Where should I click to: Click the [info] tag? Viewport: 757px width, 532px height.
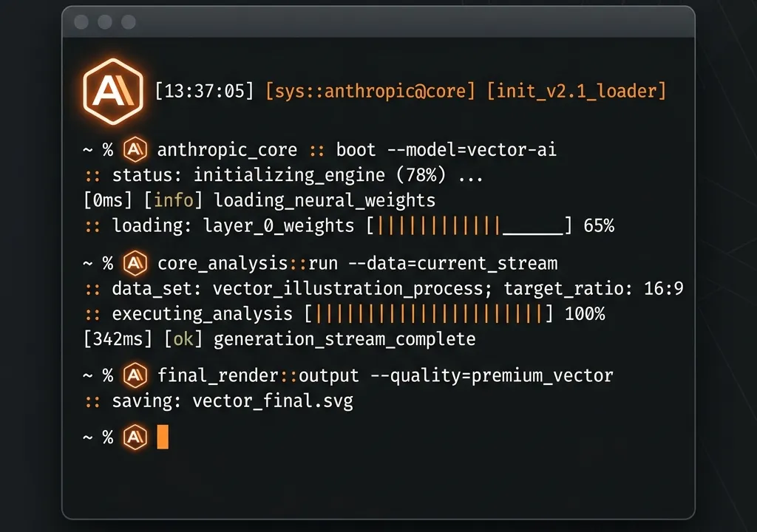click(x=173, y=199)
